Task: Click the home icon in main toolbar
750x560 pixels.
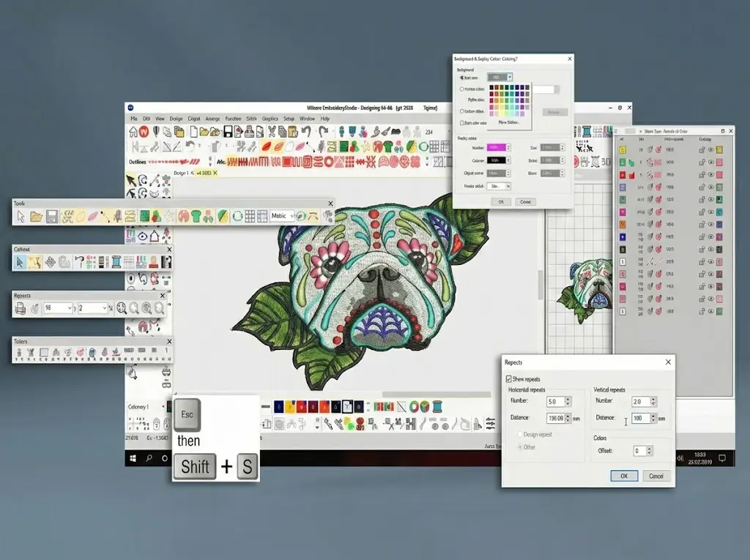Action: [x=133, y=132]
